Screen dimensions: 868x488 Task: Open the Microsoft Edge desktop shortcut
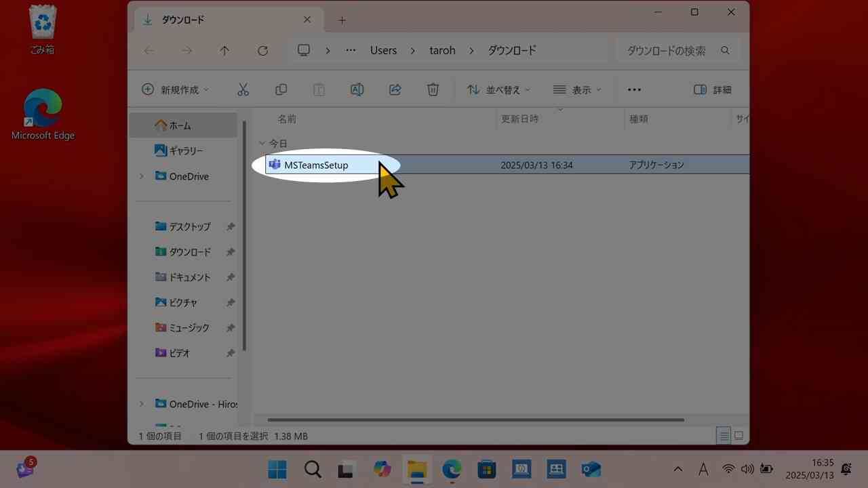(43, 114)
